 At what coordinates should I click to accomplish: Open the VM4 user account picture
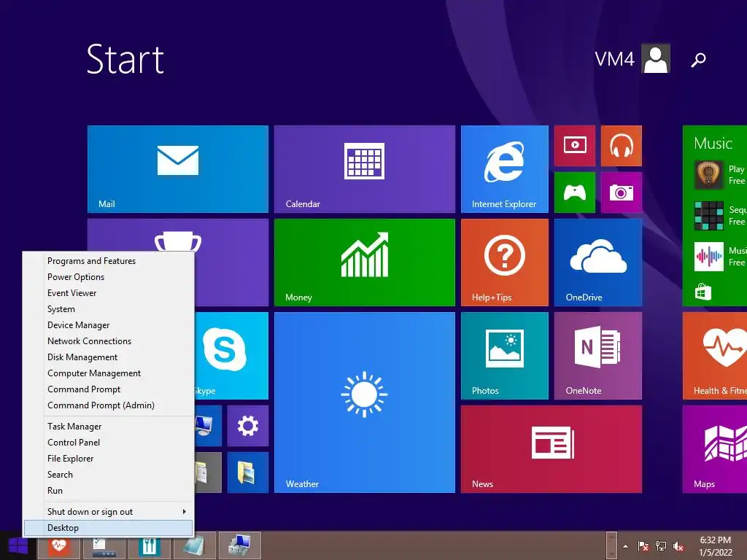656,58
